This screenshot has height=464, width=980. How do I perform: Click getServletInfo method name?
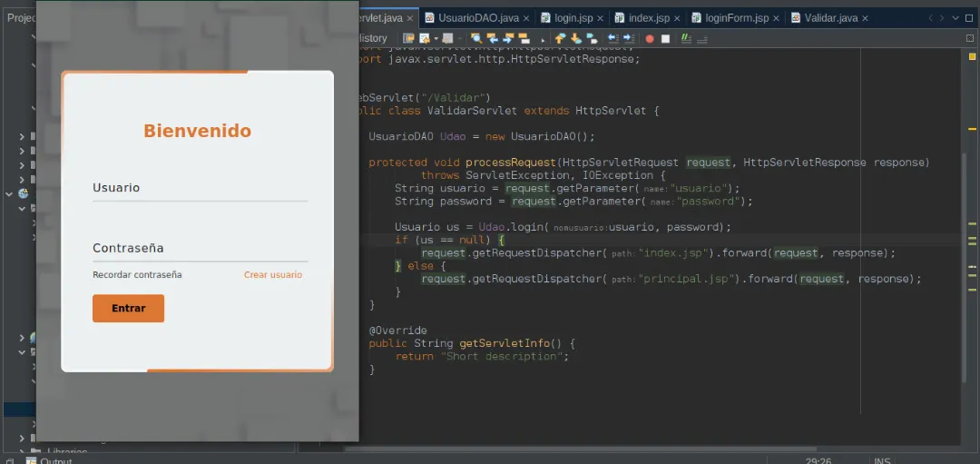505,343
